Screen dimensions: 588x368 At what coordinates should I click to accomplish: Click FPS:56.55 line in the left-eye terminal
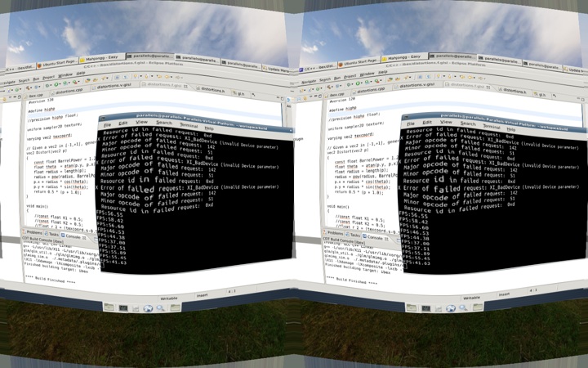click(109, 213)
